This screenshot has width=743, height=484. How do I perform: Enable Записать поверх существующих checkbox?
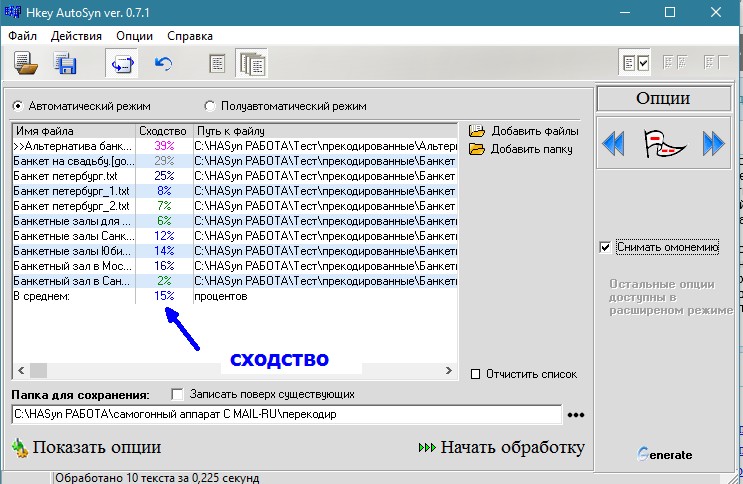(x=177, y=394)
